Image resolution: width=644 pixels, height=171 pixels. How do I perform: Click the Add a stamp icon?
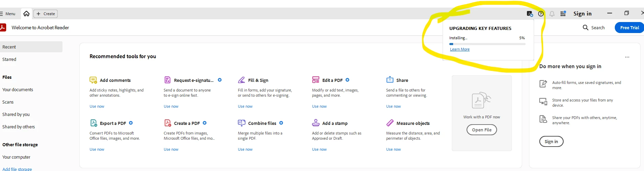pyautogui.click(x=316, y=123)
